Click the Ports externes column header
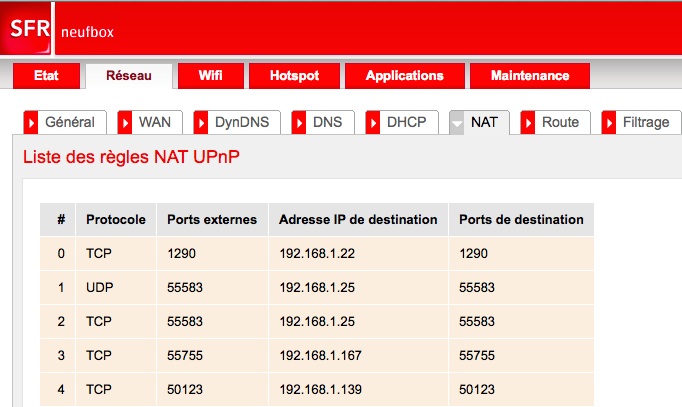Image resolution: width=682 pixels, height=407 pixels. [x=212, y=220]
